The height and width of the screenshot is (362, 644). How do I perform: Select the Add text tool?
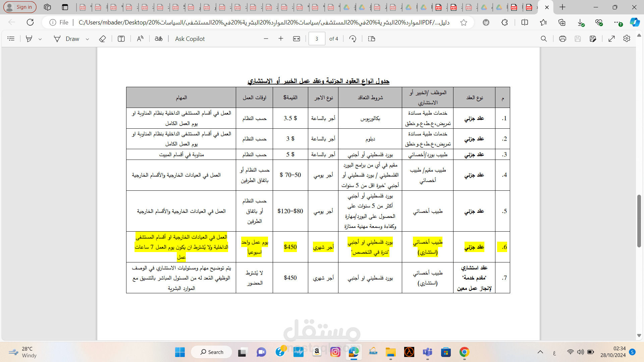click(121, 39)
